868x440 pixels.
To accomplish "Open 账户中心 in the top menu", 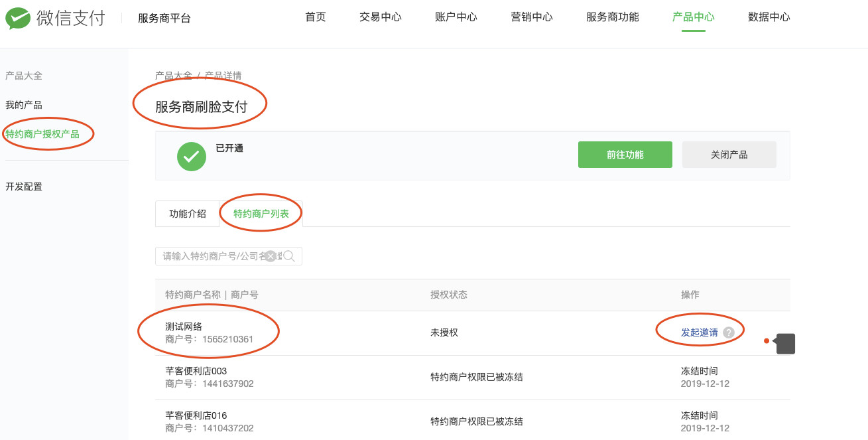I will click(456, 17).
